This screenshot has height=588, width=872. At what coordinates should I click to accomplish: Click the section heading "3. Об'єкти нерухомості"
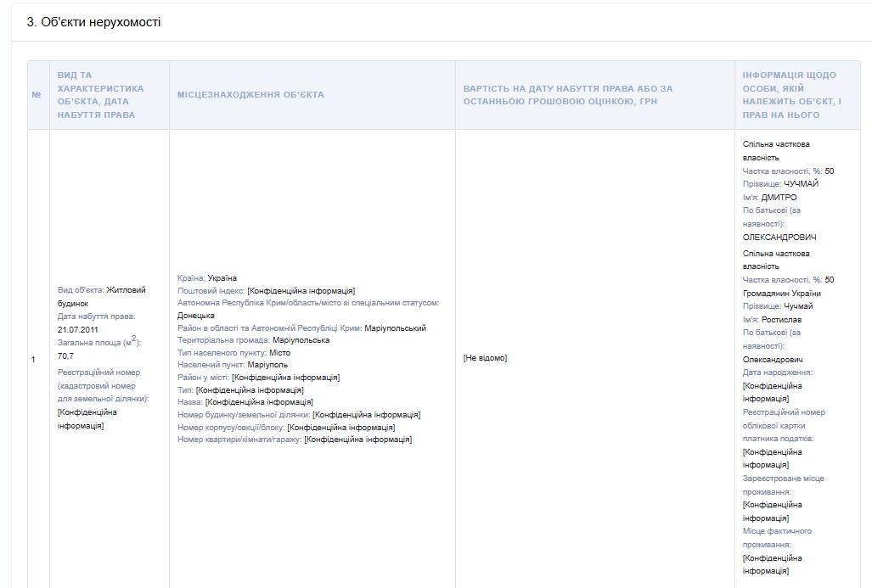coord(94,22)
